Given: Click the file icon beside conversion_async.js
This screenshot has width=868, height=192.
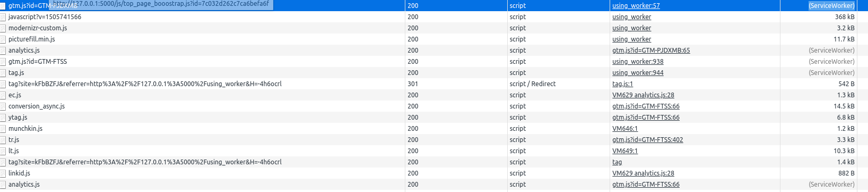Looking at the screenshot, I should tap(3, 106).
